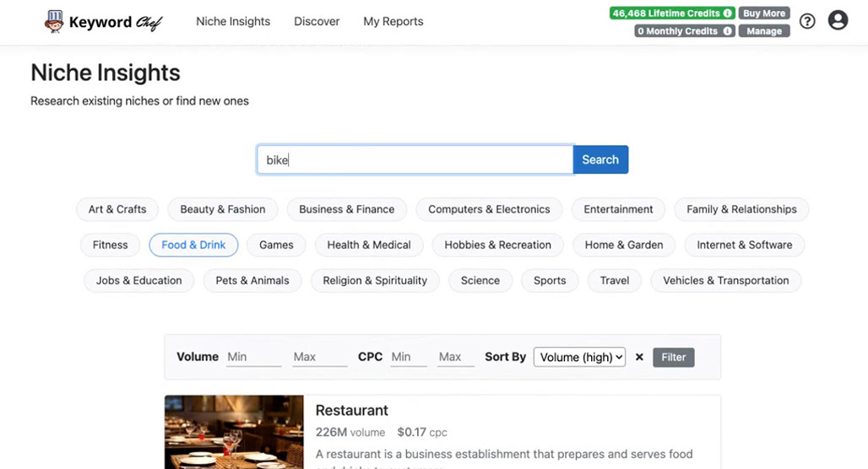Clear filters with the X icon
Viewport: 868px width, 469px height.
[639, 358]
